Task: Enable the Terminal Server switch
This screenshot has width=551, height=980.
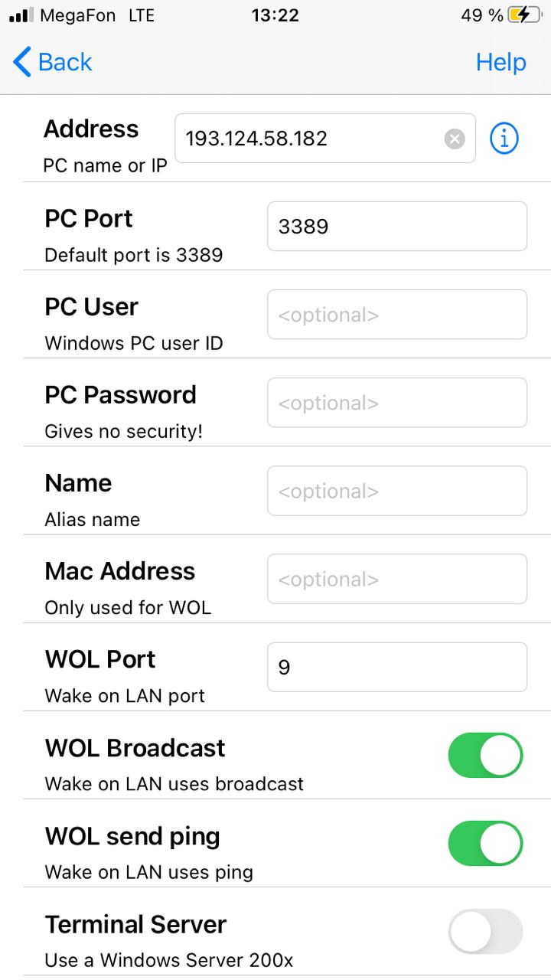Action: tap(485, 932)
